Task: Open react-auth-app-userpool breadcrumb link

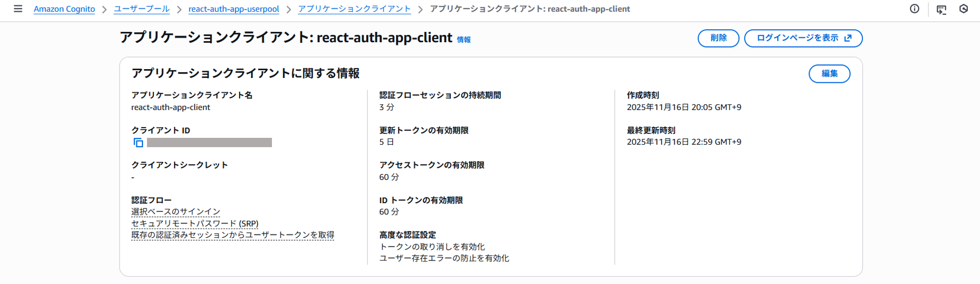Action: pyautogui.click(x=234, y=9)
